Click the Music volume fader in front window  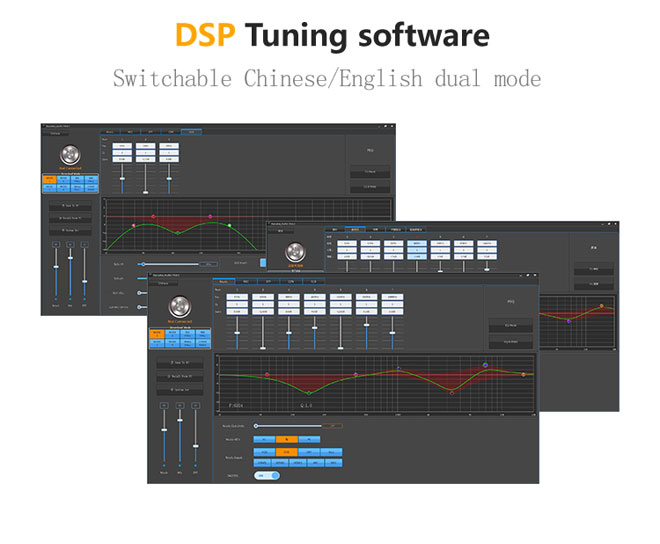point(164,430)
